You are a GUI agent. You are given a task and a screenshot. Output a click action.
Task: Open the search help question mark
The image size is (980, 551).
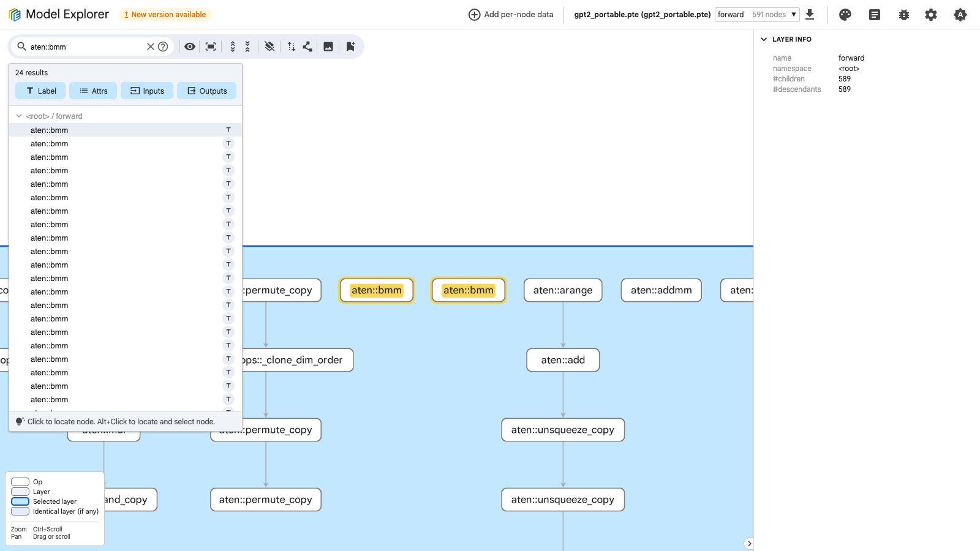pos(163,47)
